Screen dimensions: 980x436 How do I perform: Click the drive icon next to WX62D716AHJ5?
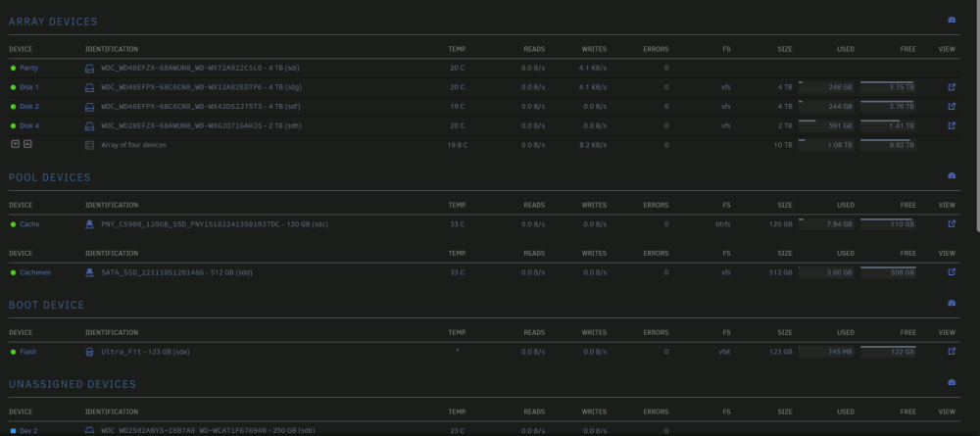(89, 126)
